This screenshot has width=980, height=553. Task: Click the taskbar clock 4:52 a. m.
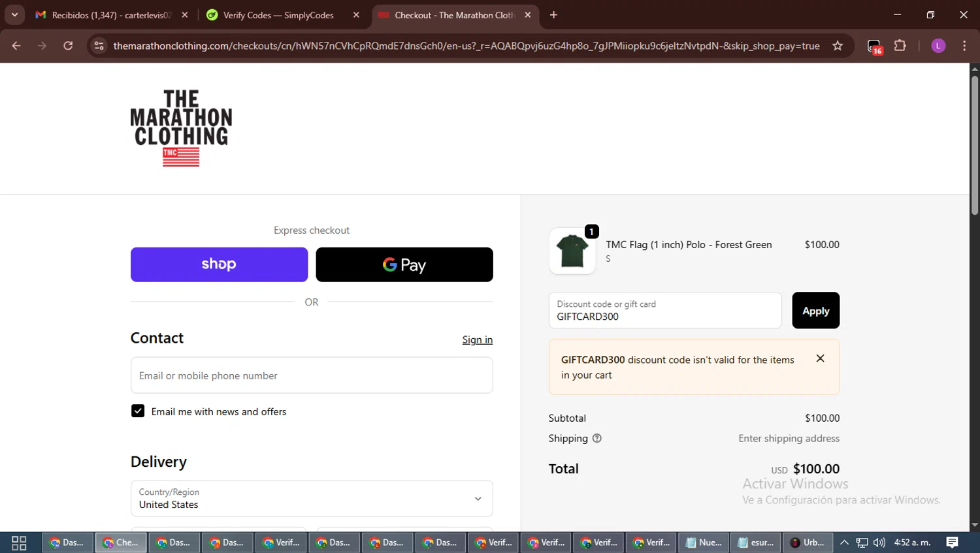pyautogui.click(x=912, y=543)
